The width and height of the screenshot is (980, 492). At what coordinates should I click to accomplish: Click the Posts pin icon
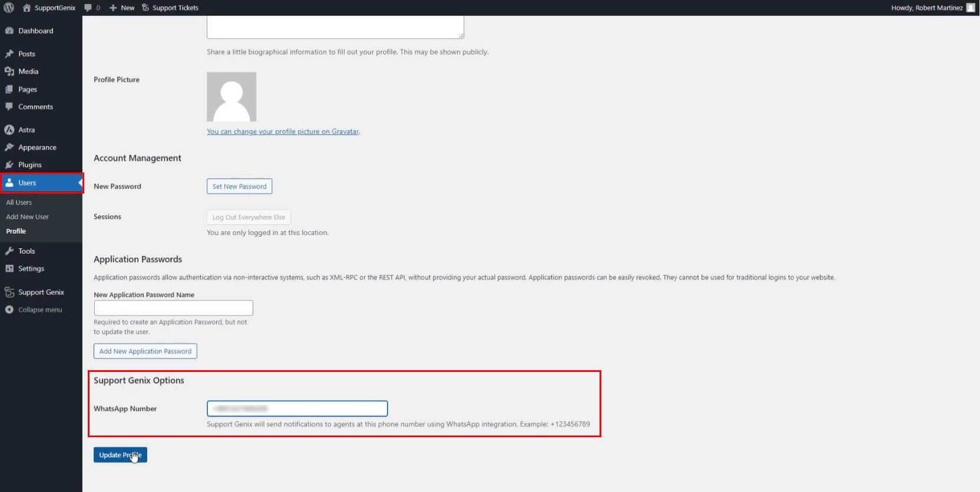click(9, 54)
